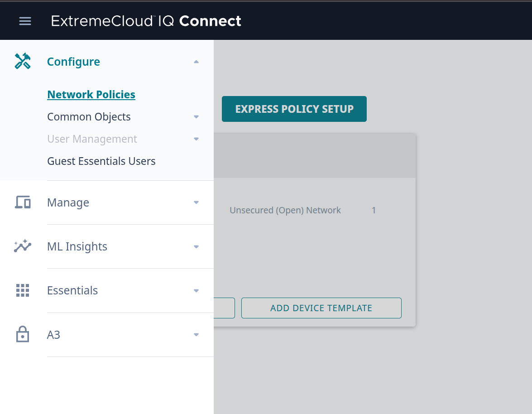Open Network Policies menu item
532x414 pixels.
[91, 94]
